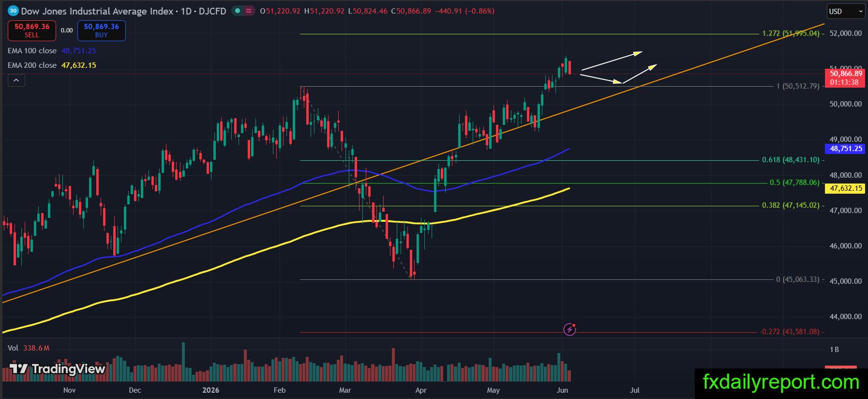The height and width of the screenshot is (399, 868).
Task: Click the green market status dot
Action: (x=238, y=11)
